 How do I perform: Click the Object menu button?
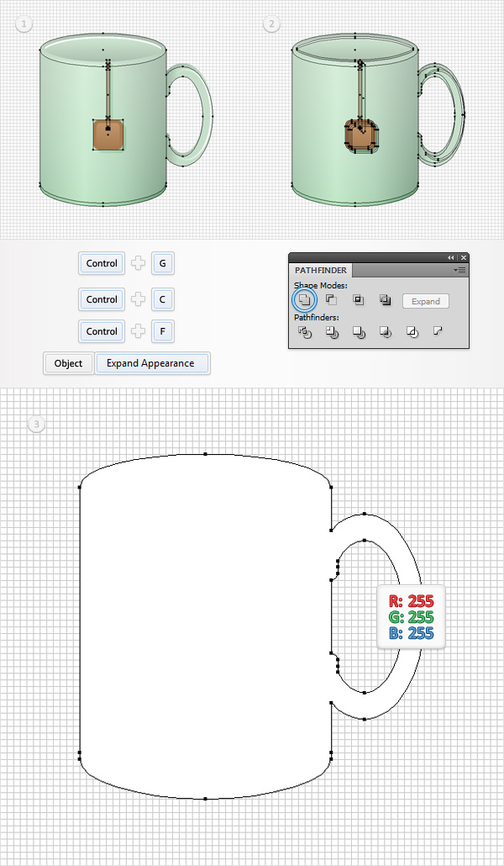tap(68, 363)
